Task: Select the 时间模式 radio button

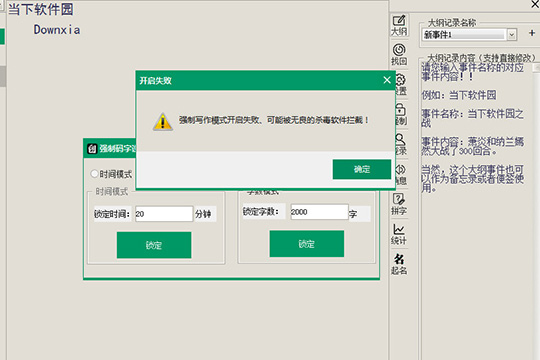Action: pyautogui.click(x=94, y=174)
